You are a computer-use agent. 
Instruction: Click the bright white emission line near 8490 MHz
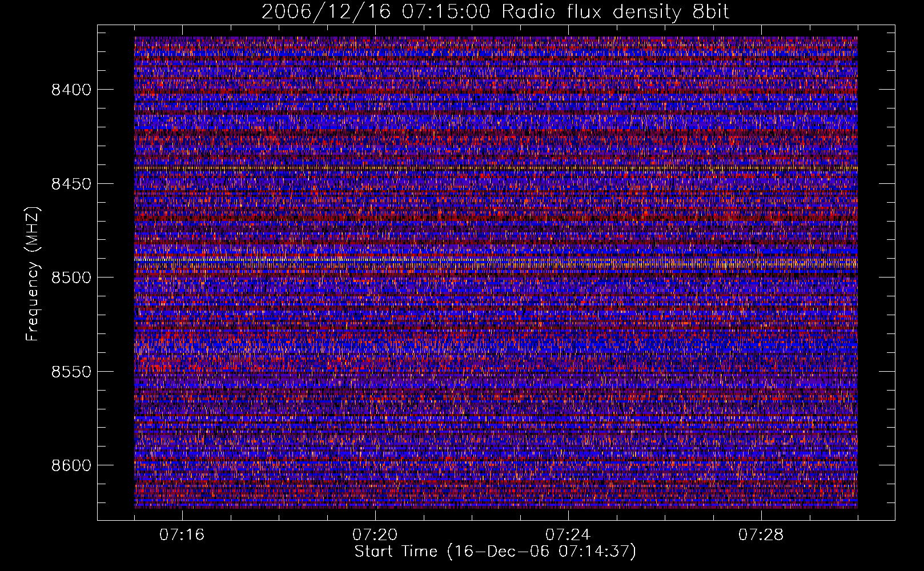[x=496, y=260]
